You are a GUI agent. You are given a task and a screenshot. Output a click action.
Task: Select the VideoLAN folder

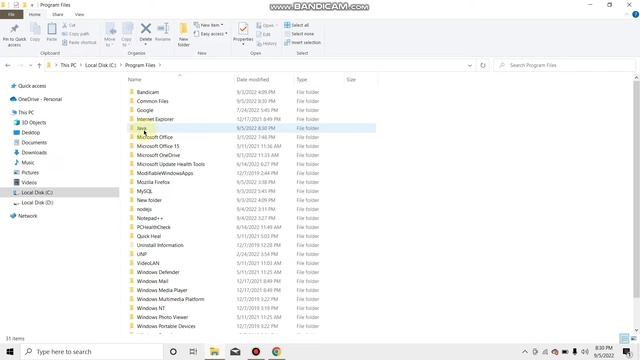148,263
